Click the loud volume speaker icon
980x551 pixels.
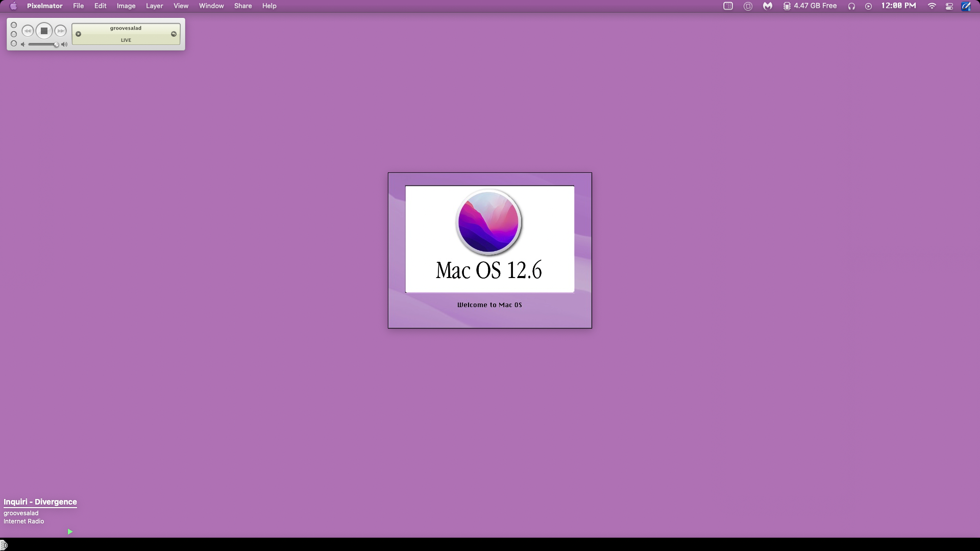pyautogui.click(x=64, y=44)
